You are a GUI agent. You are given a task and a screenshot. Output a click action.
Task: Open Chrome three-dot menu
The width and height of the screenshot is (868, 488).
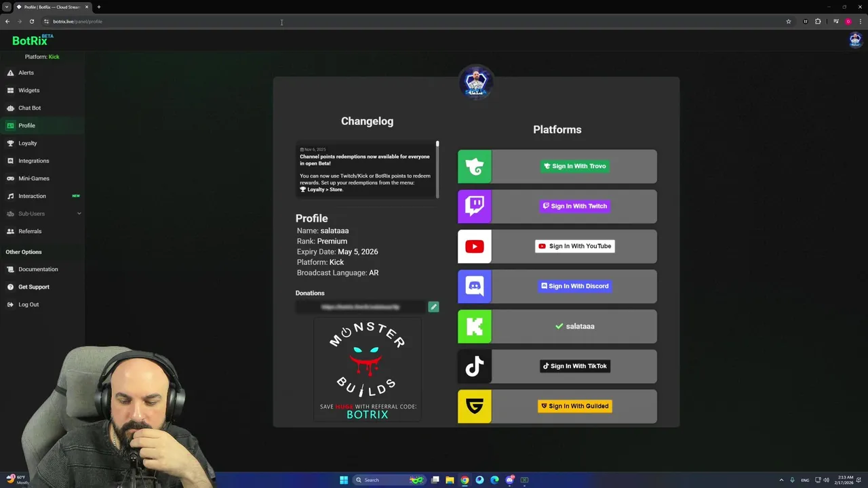(861, 22)
